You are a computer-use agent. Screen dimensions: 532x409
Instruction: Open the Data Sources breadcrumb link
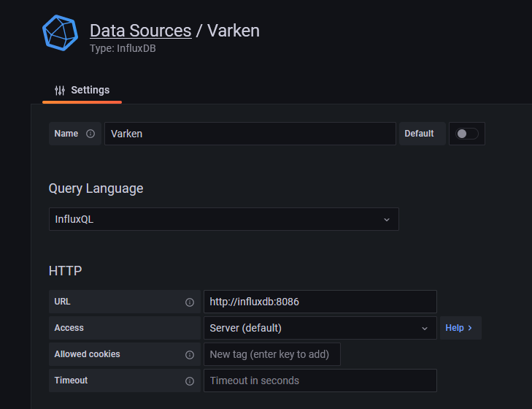click(x=140, y=31)
